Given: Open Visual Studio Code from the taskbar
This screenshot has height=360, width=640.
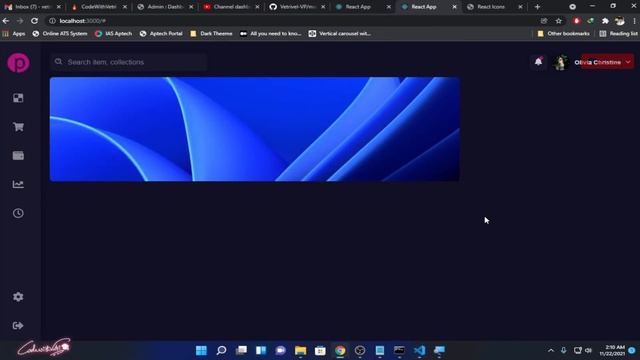Looking at the screenshot, I should tap(419, 350).
